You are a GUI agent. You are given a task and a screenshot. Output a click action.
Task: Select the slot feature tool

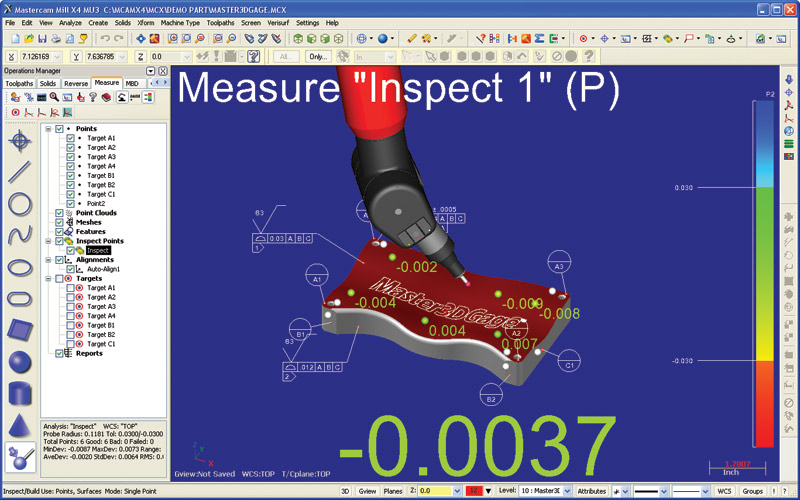[20, 298]
